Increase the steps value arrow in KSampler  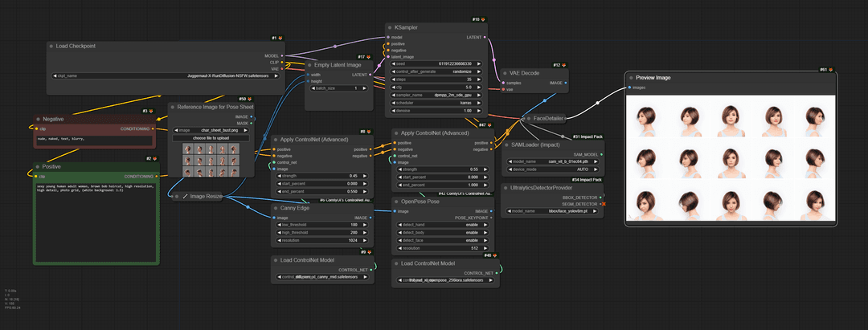pyautogui.click(x=485, y=79)
